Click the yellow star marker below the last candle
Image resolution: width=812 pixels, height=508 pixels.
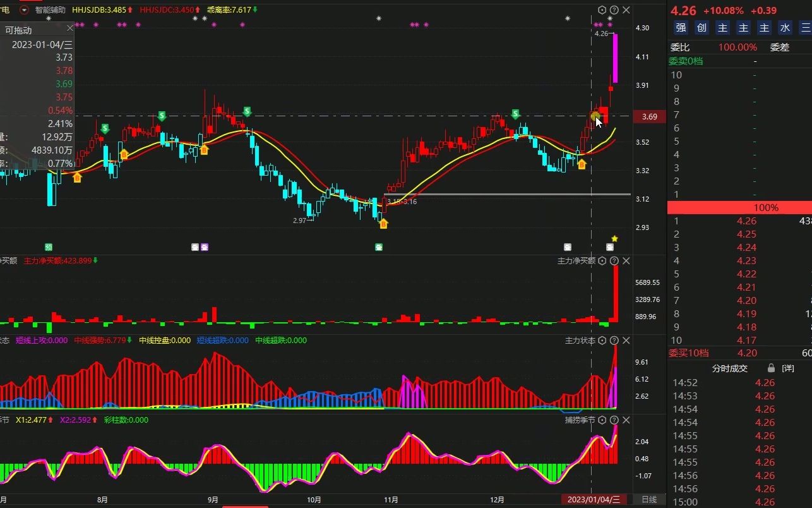coord(614,239)
